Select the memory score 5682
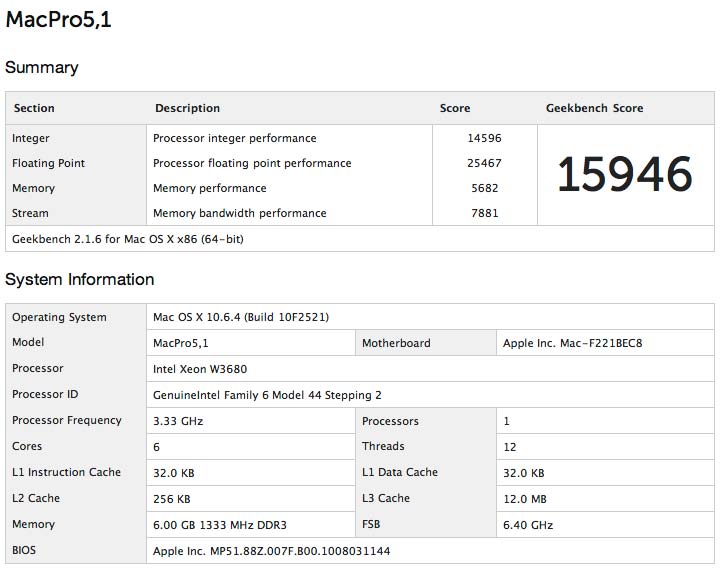The width and height of the screenshot is (724, 573). [x=485, y=188]
